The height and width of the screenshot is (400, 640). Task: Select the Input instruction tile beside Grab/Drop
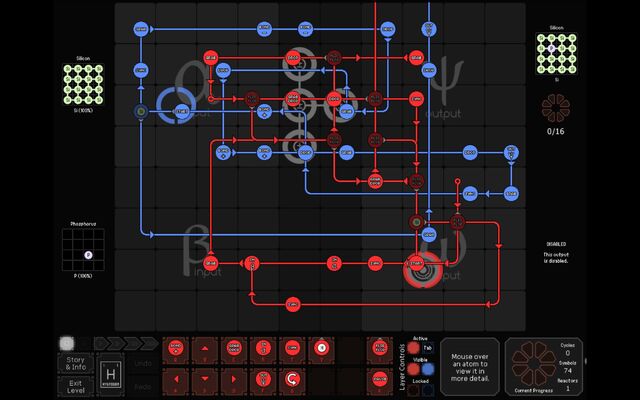(263, 350)
